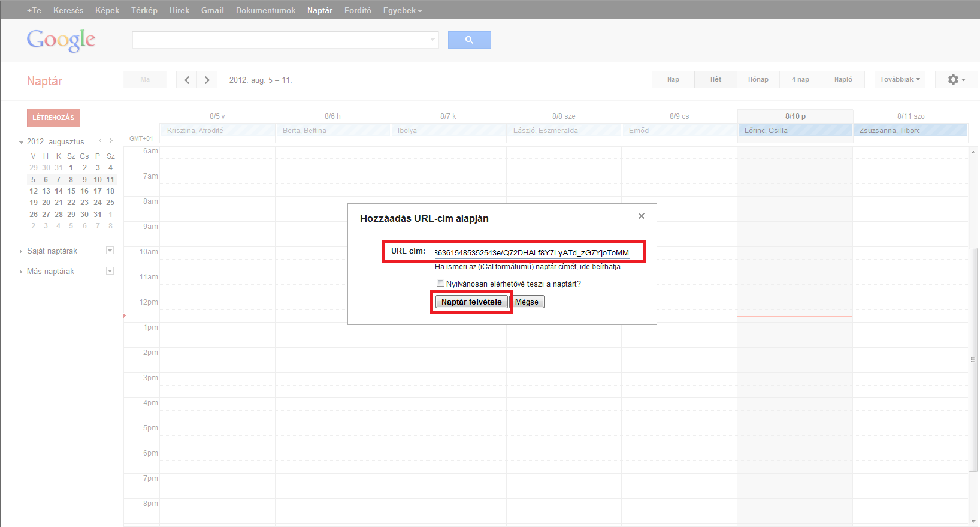980x527 pixels.
Task: Open the Emőd all-day event
Action: (679, 130)
